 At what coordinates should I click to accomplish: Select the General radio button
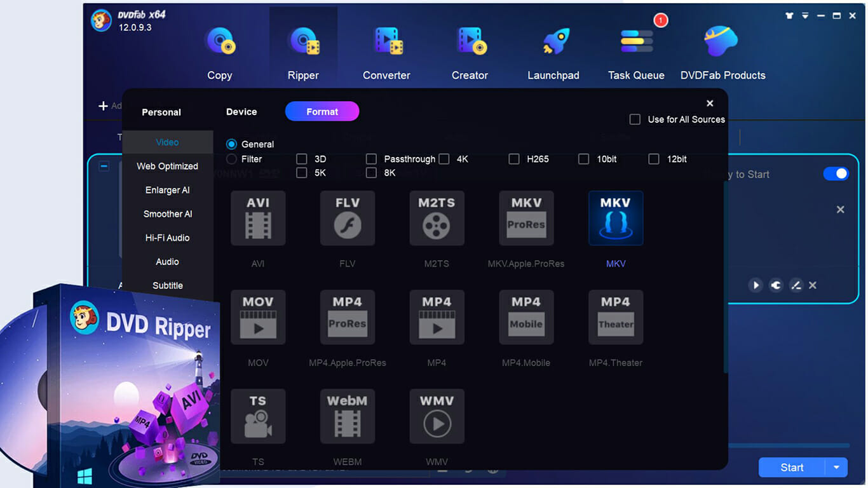click(231, 144)
